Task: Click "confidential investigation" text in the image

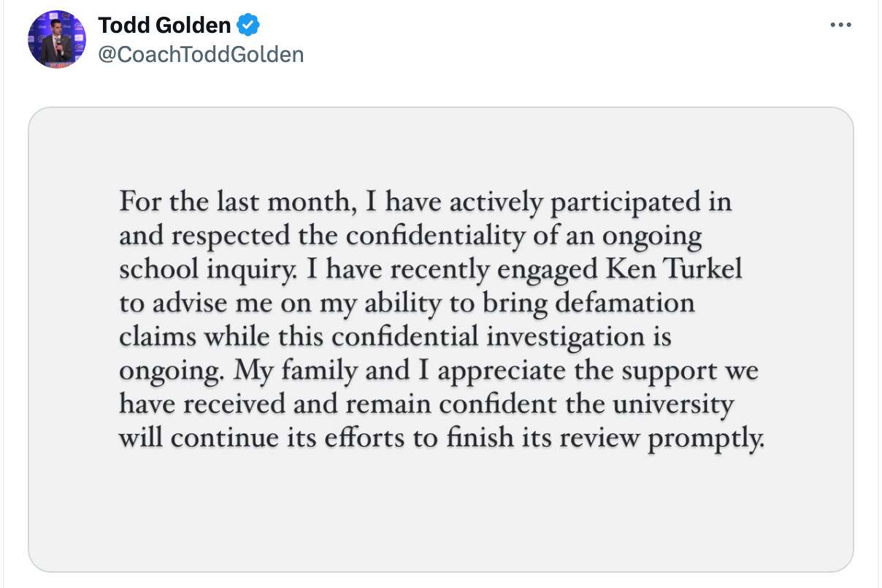Action: coord(470,338)
